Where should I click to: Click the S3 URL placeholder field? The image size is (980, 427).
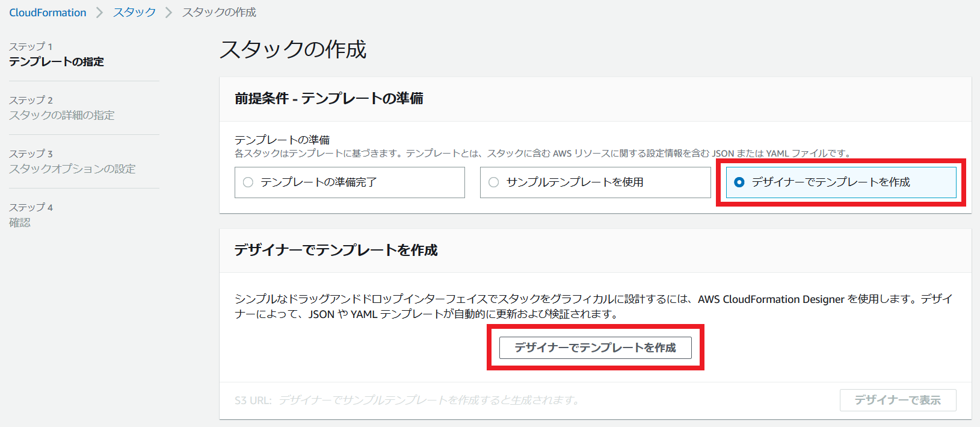tap(429, 400)
